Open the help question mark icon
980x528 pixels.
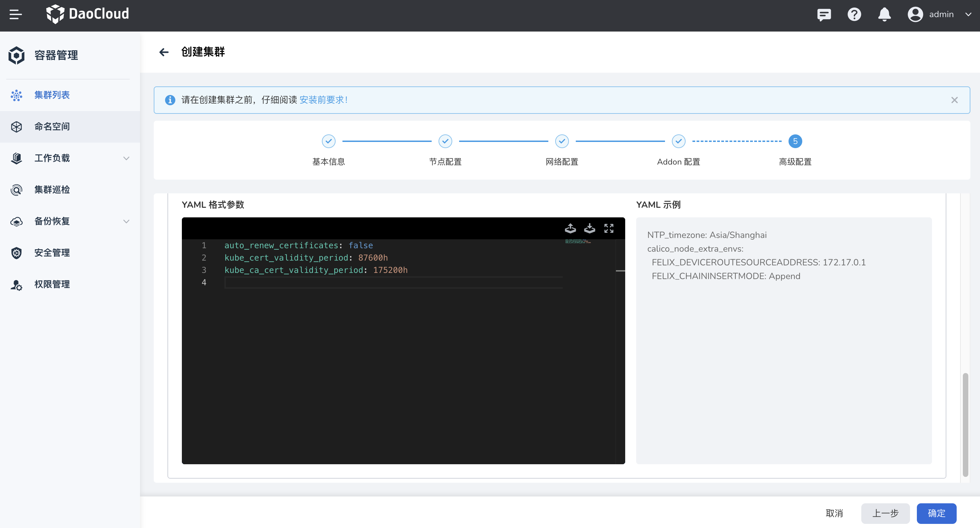[x=854, y=14]
